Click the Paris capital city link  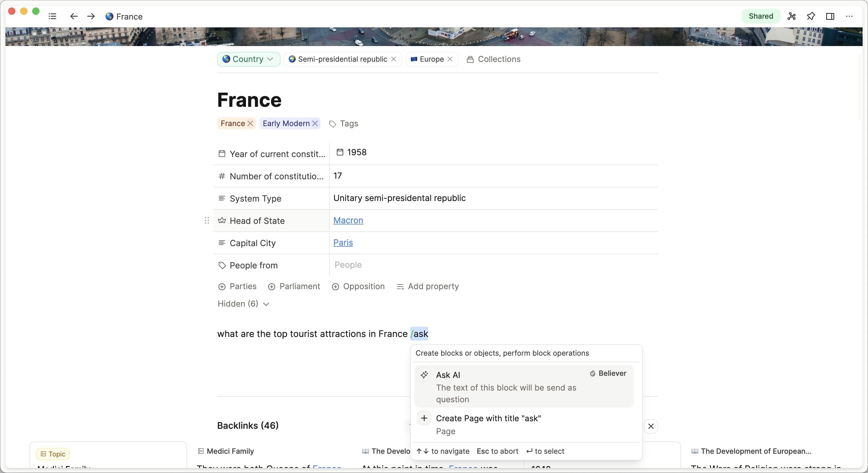coord(343,242)
